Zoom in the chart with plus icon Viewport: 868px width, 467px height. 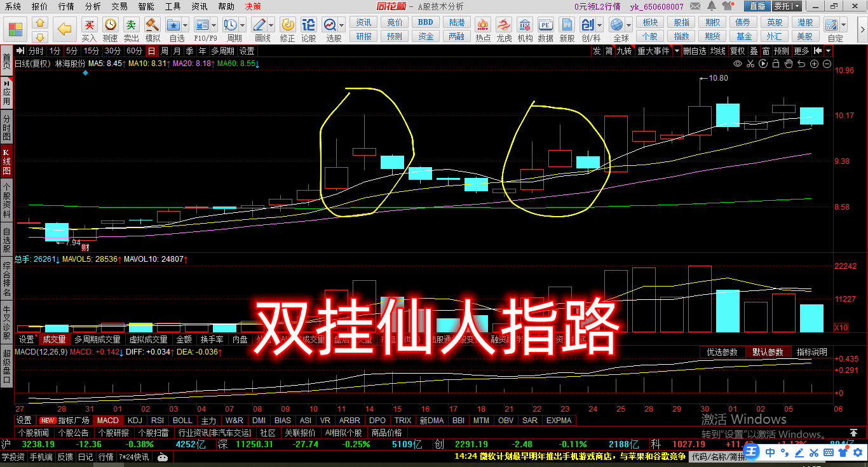(x=814, y=64)
